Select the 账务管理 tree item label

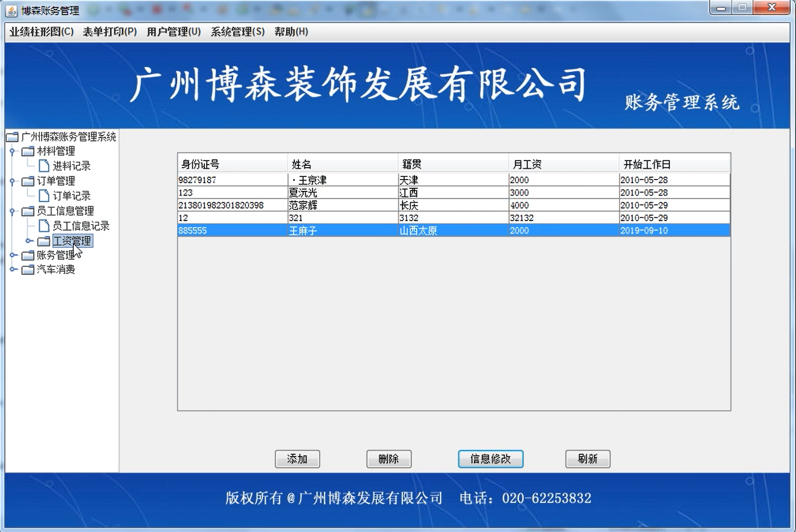56,255
